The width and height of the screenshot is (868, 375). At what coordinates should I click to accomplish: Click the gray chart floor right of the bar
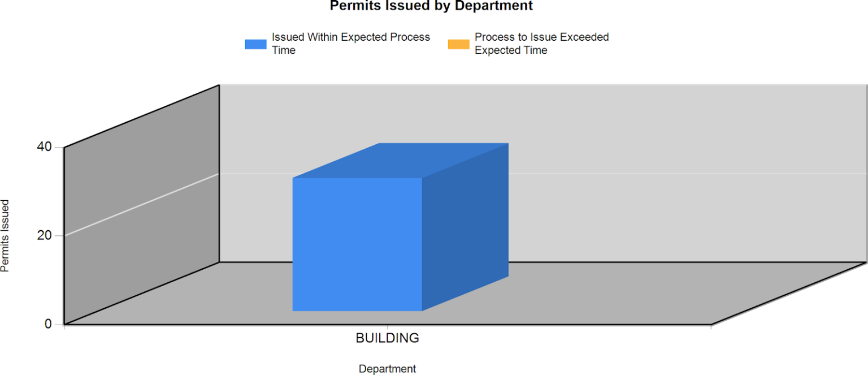point(622,294)
